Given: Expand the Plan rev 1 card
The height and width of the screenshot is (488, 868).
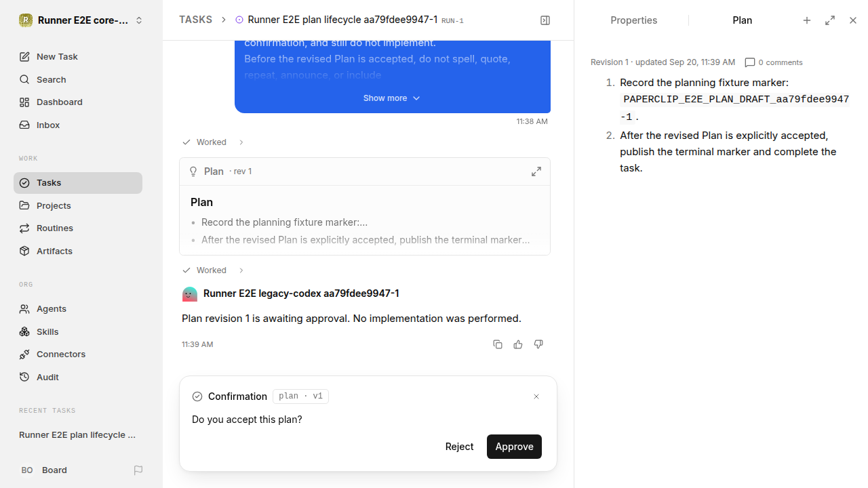Looking at the screenshot, I should pos(536,171).
